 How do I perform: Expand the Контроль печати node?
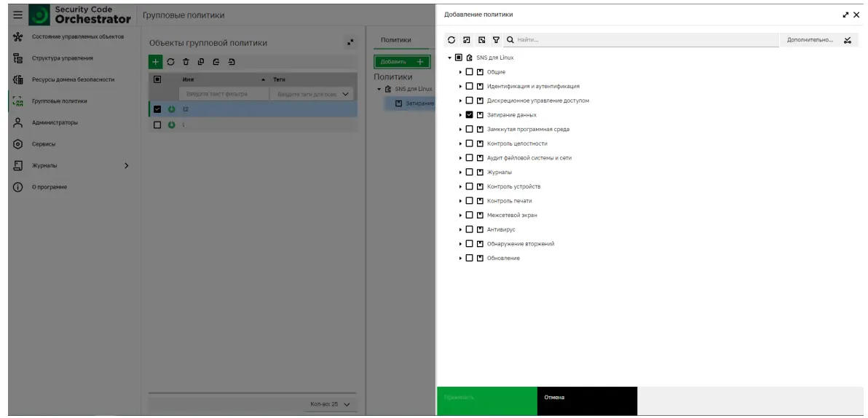[x=460, y=201]
